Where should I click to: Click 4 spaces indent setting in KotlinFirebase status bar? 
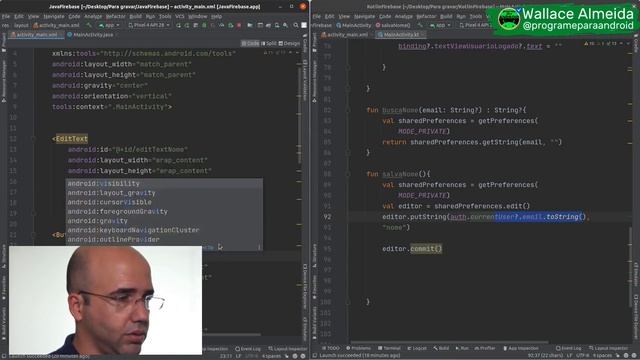[x=602, y=356]
